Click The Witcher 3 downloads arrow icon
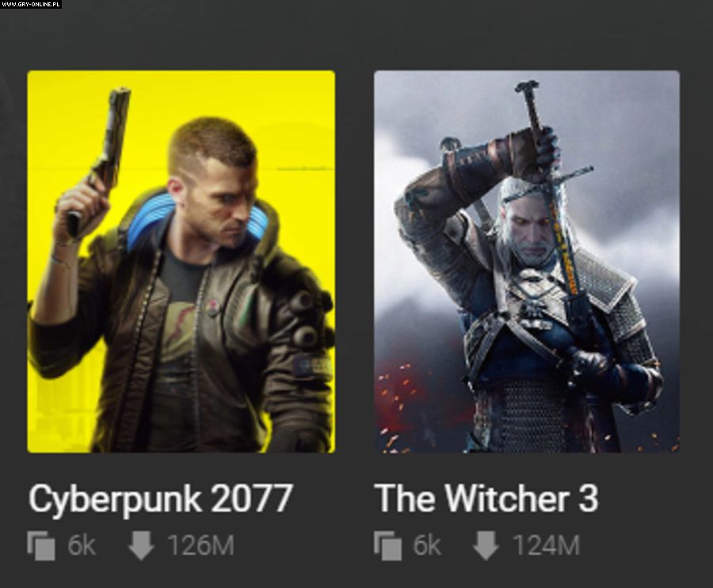 486,545
